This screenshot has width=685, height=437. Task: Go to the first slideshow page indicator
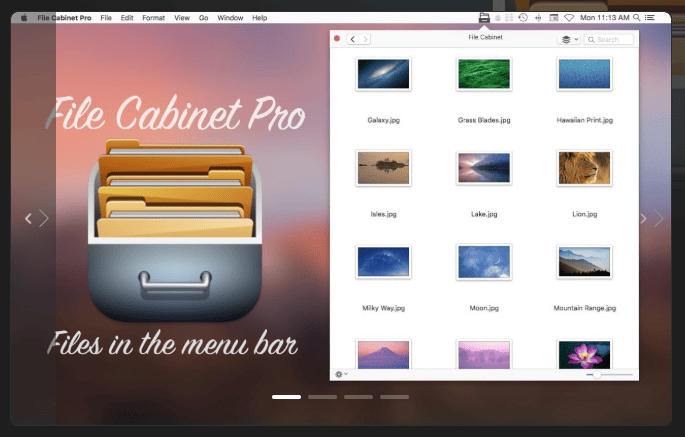click(286, 397)
